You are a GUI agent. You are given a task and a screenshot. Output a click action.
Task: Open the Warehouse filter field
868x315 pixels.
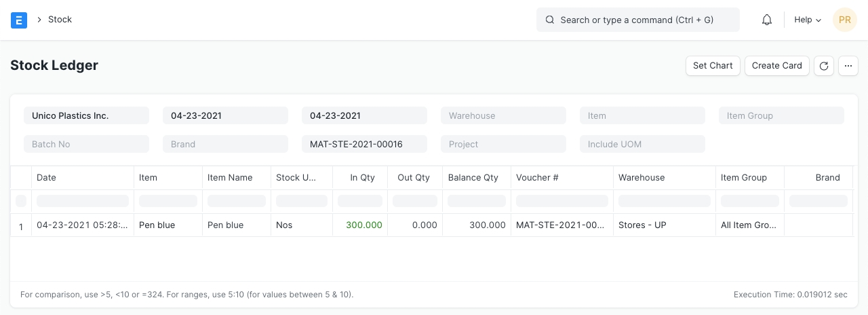[x=503, y=116]
